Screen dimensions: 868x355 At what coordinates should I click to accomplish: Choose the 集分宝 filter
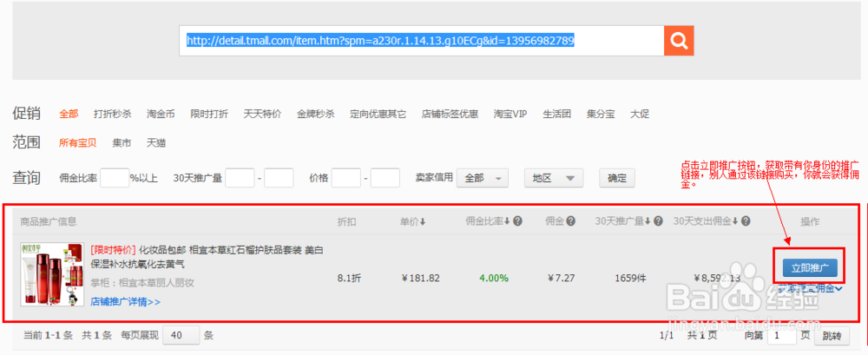601,114
